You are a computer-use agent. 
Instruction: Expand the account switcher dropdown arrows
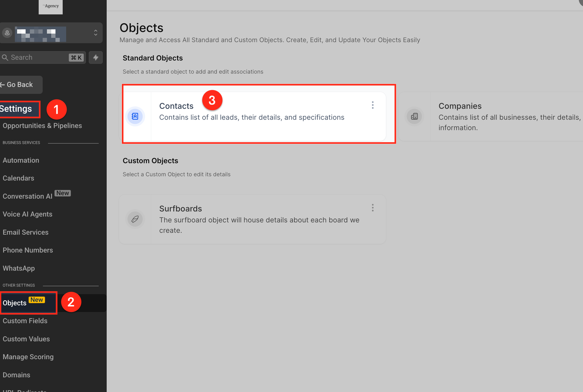pos(95,33)
